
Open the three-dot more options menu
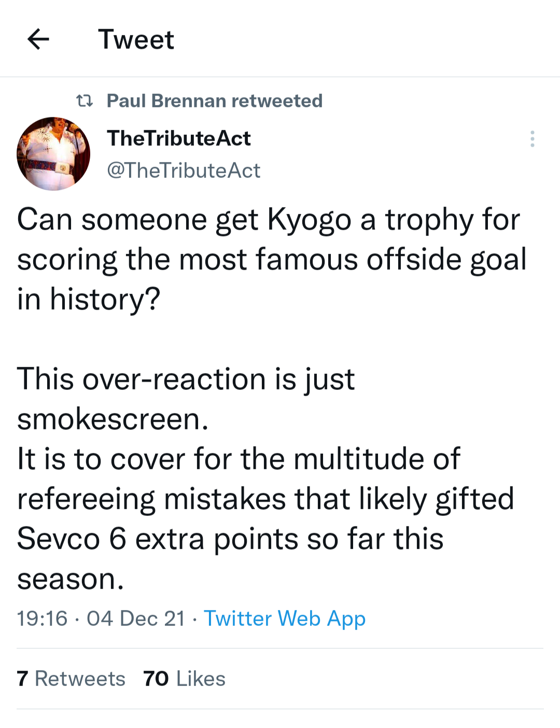[532, 139]
